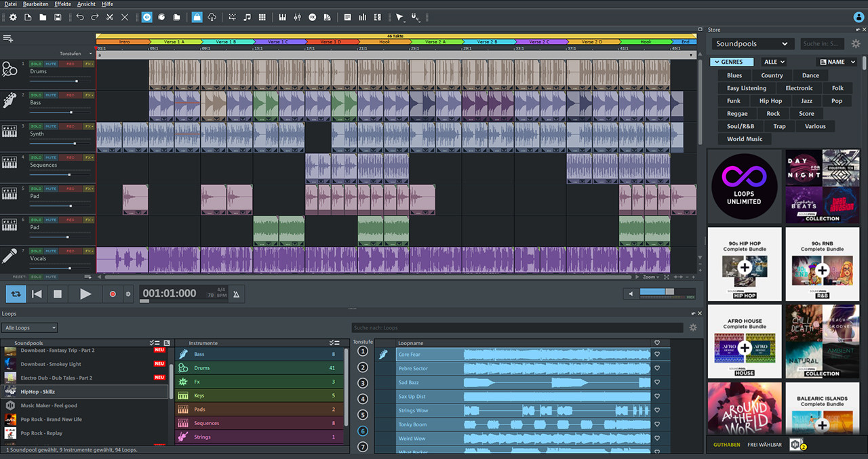The image size is (868, 459).
Task: Open the Effekte menu
Action: pos(62,3)
